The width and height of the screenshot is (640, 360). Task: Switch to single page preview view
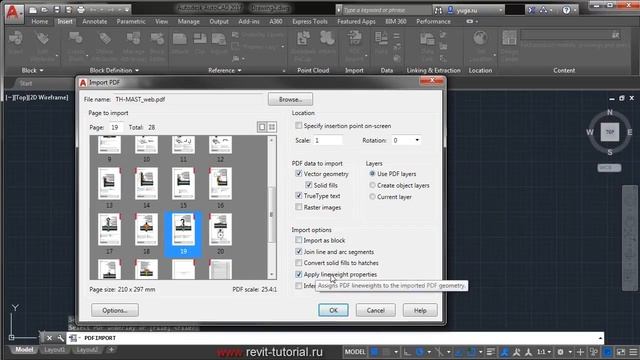tap(262, 127)
